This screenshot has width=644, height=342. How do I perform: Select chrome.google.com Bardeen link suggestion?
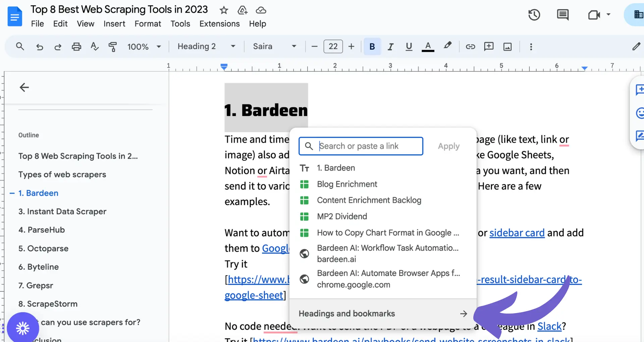383,279
